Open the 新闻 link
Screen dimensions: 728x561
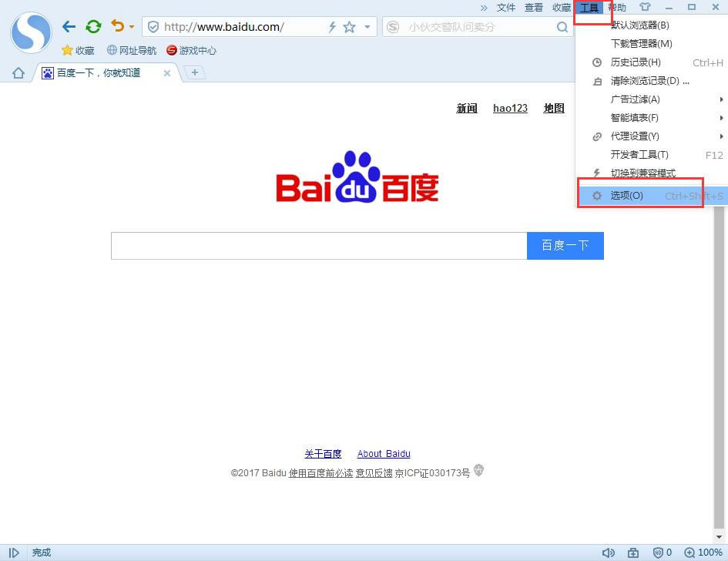click(467, 108)
